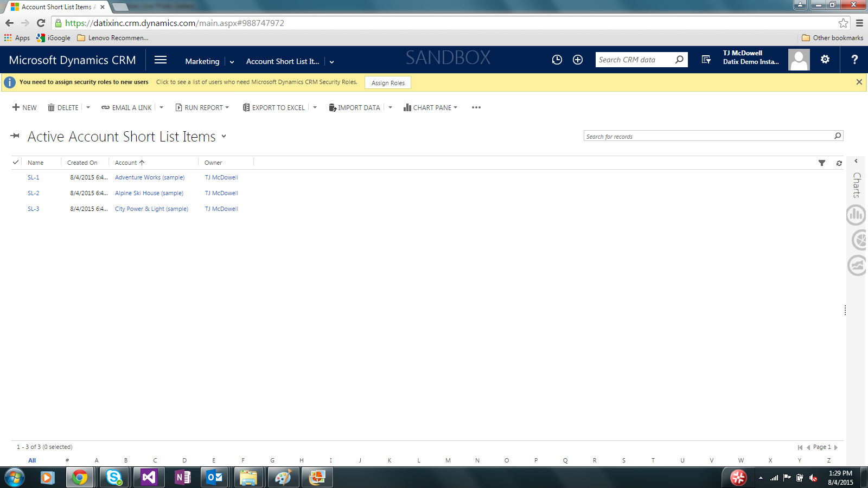Open the area chart in Charts pane
Viewport: 868px width, 488px height.
tap(857, 265)
